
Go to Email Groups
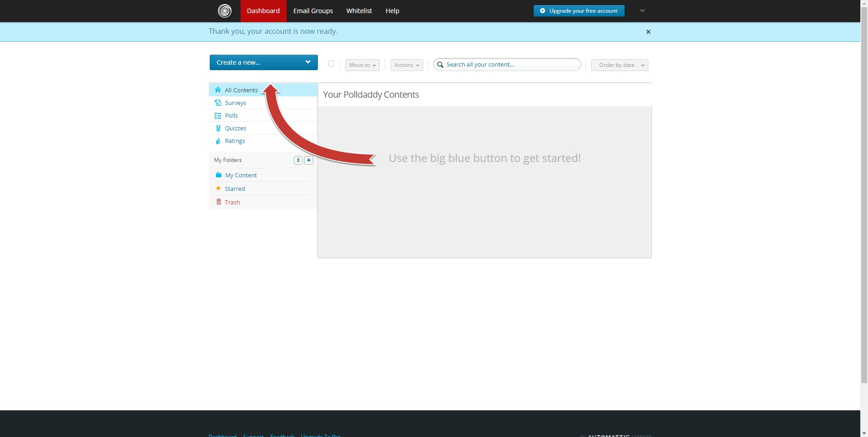(313, 11)
